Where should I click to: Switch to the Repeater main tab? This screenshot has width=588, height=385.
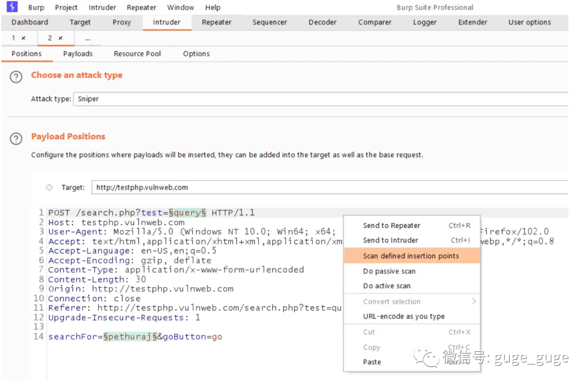[216, 22]
